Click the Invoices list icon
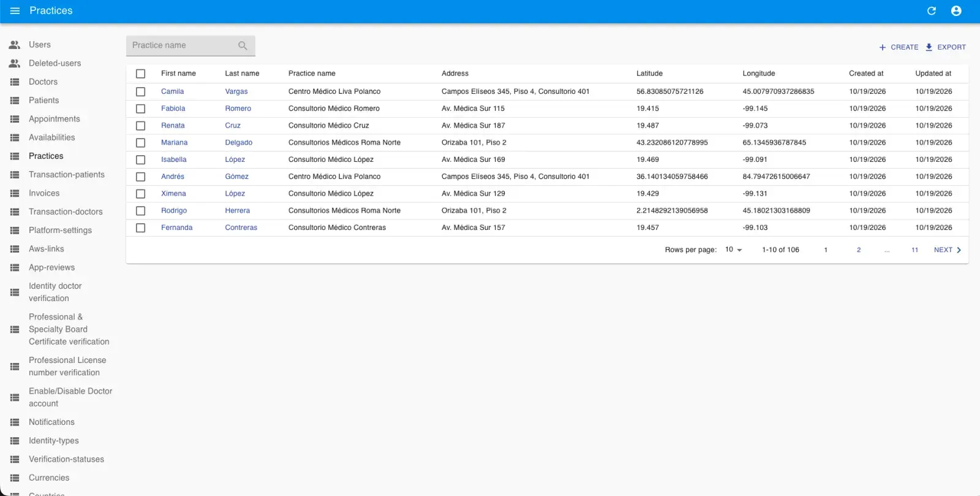 tap(15, 193)
